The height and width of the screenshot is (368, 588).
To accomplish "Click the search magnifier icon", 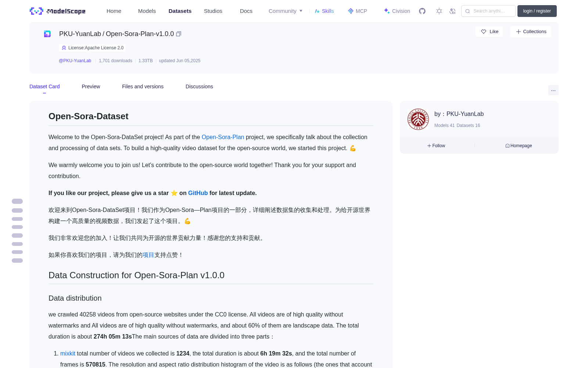I will click(x=467, y=11).
